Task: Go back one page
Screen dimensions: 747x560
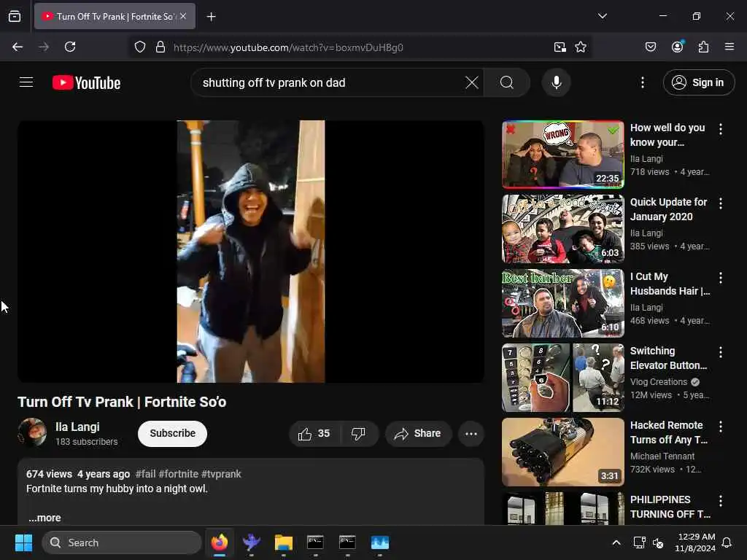Action: pyautogui.click(x=18, y=47)
